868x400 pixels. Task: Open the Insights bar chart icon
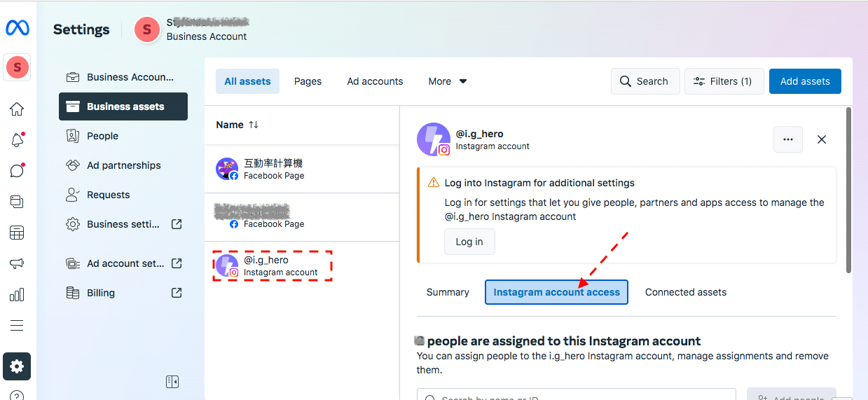[17, 294]
